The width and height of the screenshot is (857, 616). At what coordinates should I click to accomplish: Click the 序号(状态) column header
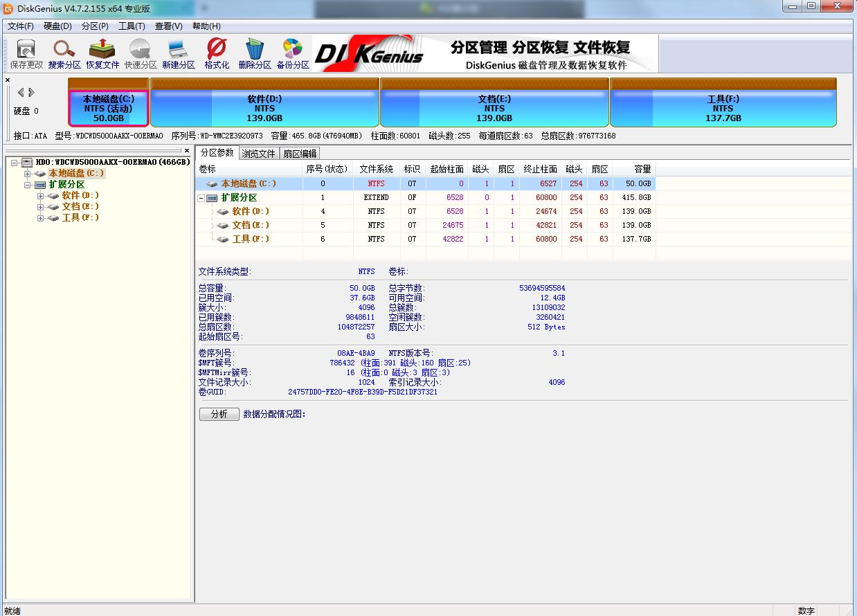pos(327,169)
